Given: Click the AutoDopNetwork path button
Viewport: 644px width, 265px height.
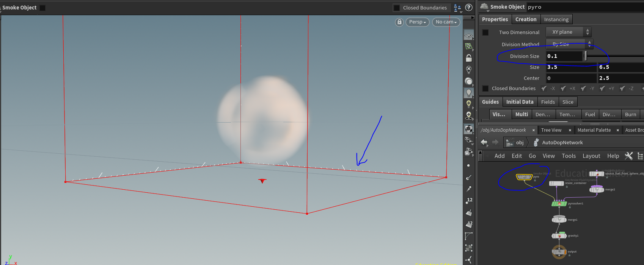Looking at the screenshot, I should tap(562, 142).
